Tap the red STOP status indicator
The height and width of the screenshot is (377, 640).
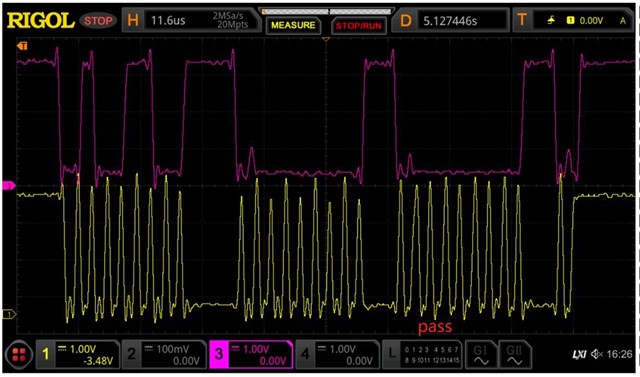98,20
